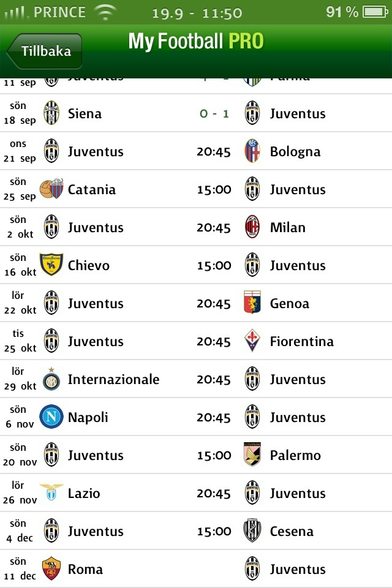This screenshot has height=588, width=392.
Task: Tap the Napoli club crest
Action: pyautogui.click(x=51, y=417)
